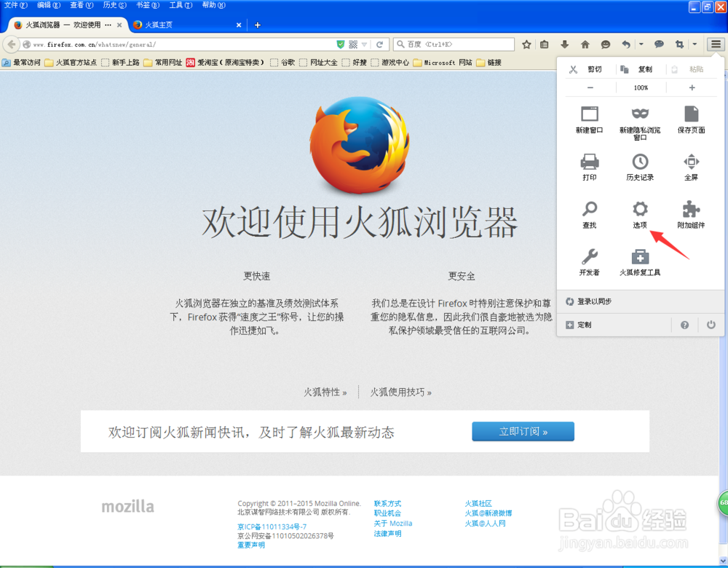728x568 pixels.
Task: Open the 网址大全 bookmark
Action: [319, 62]
